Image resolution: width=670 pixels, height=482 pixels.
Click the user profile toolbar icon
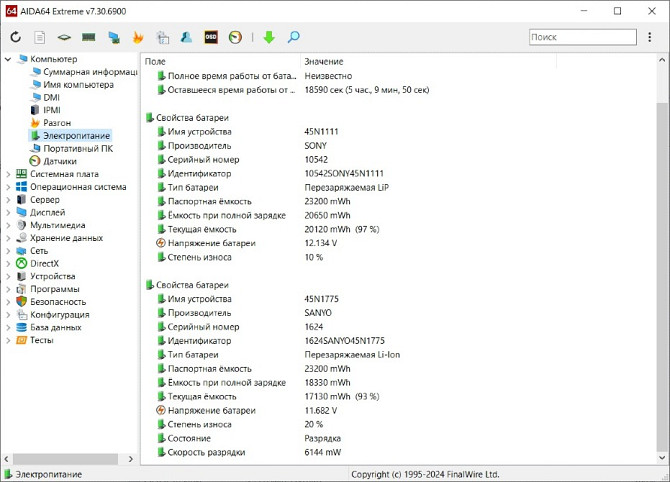pyautogui.click(x=186, y=37)
